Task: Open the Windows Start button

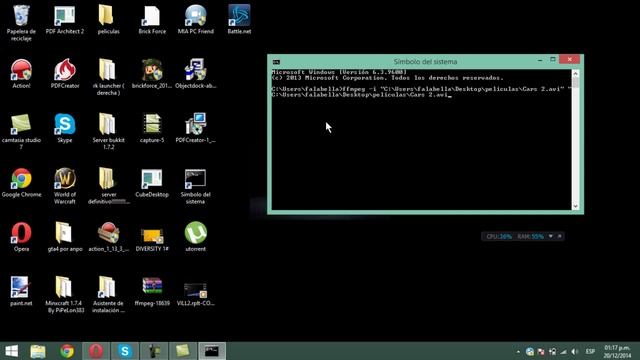Action: tap(11, 351)
